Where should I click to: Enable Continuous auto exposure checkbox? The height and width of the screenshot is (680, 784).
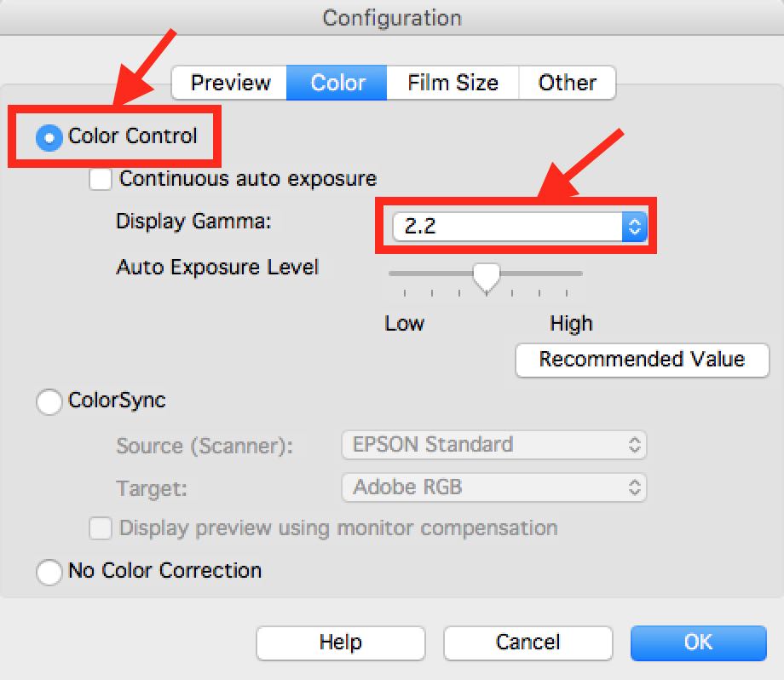[101, 179]
